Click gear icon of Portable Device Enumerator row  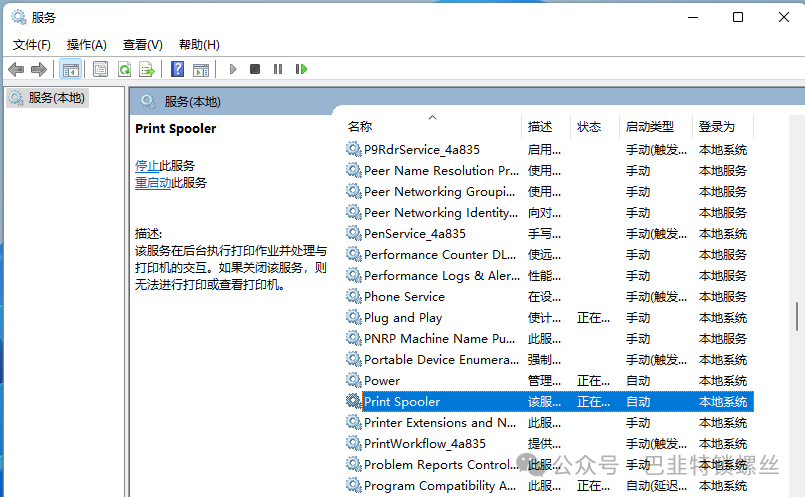coord(353,359)
